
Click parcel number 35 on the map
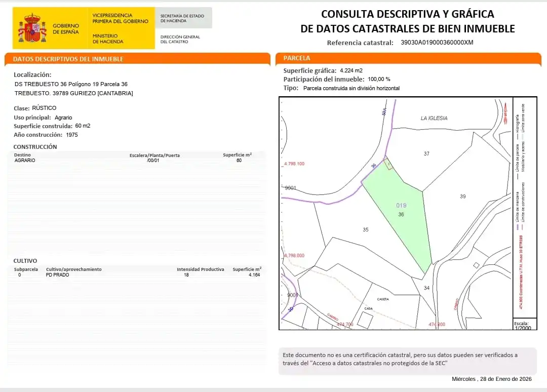point(365,229)
